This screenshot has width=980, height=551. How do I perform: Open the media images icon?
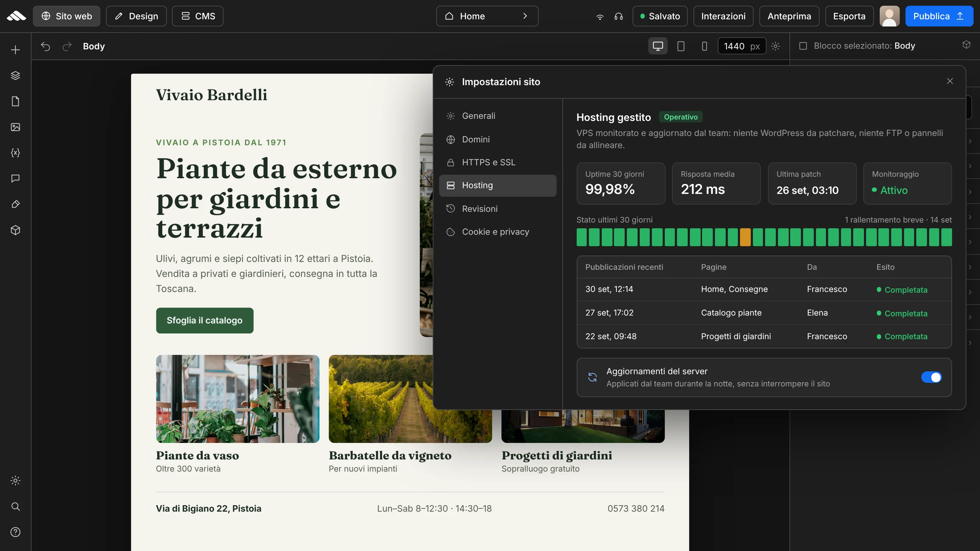point(15,127)
